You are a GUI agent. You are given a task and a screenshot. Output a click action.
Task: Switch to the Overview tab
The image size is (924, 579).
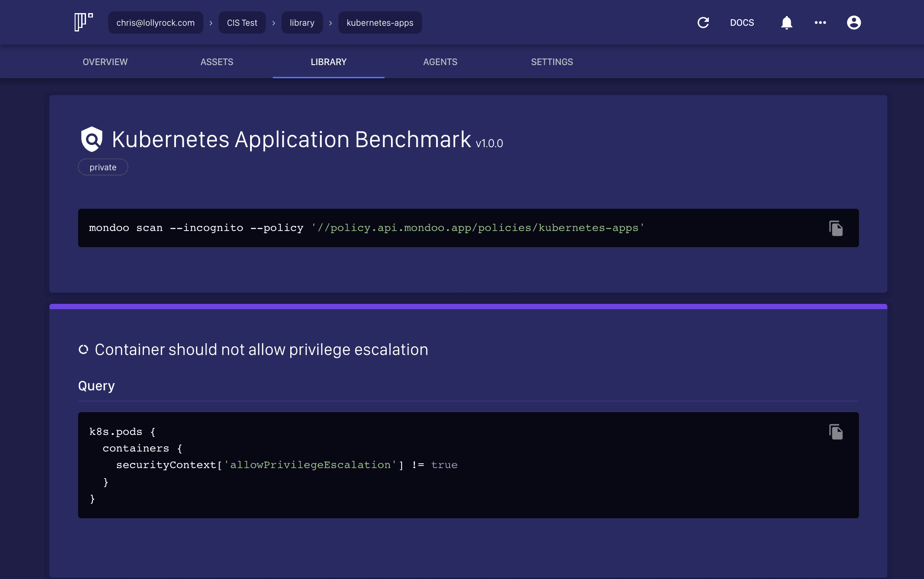[105, 62]
